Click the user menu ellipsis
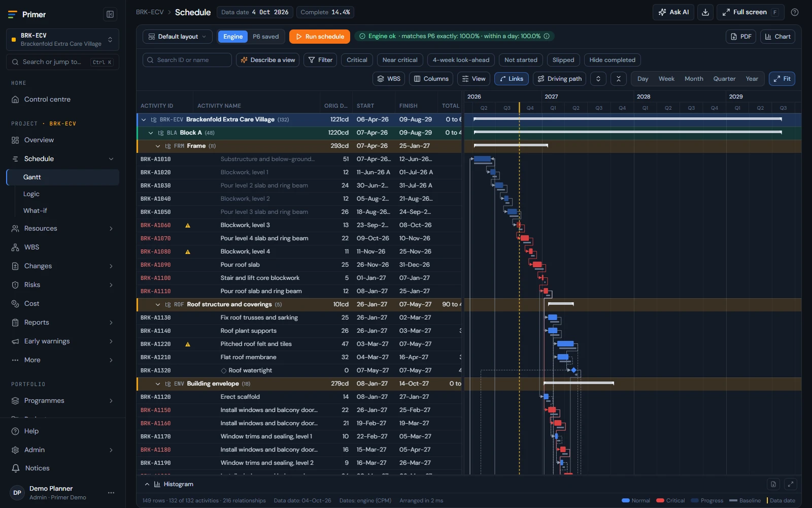The height and width of the screenshot is (508, 812). pyautogui.click(x=111, y=493)
